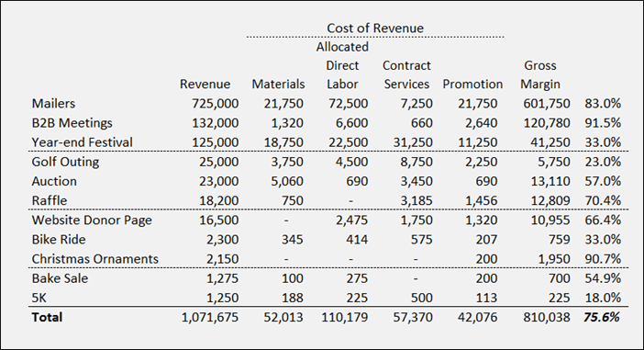
Task: Click the Bike Ride row label
Action: (x=59, y=240)
